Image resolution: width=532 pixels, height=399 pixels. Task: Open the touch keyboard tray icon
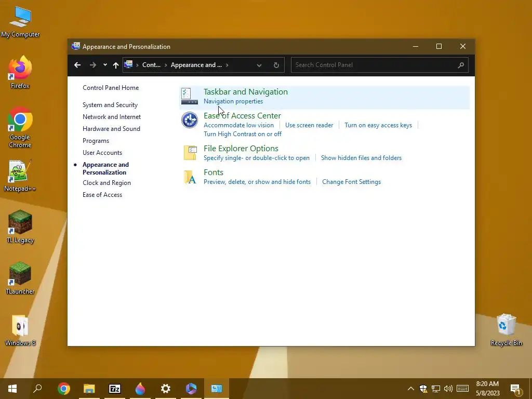point(462,389)
